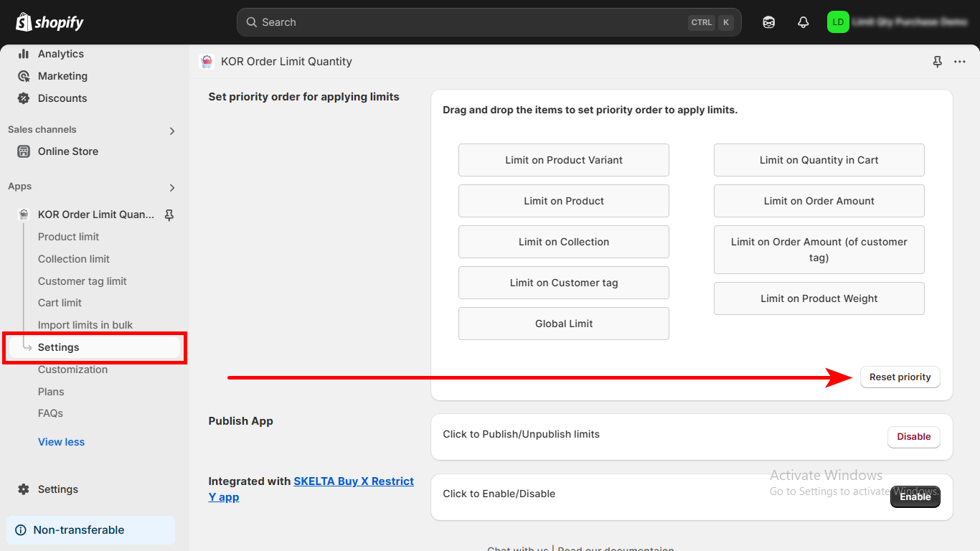Open the Product limit page
The height and width of the screenshot is (551, 980).
(x=68, y=237)
